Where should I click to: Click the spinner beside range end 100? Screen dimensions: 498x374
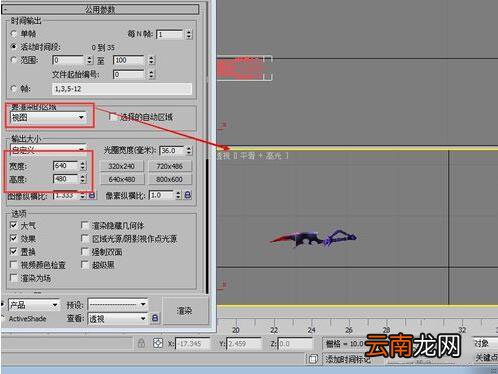point(151,60)
